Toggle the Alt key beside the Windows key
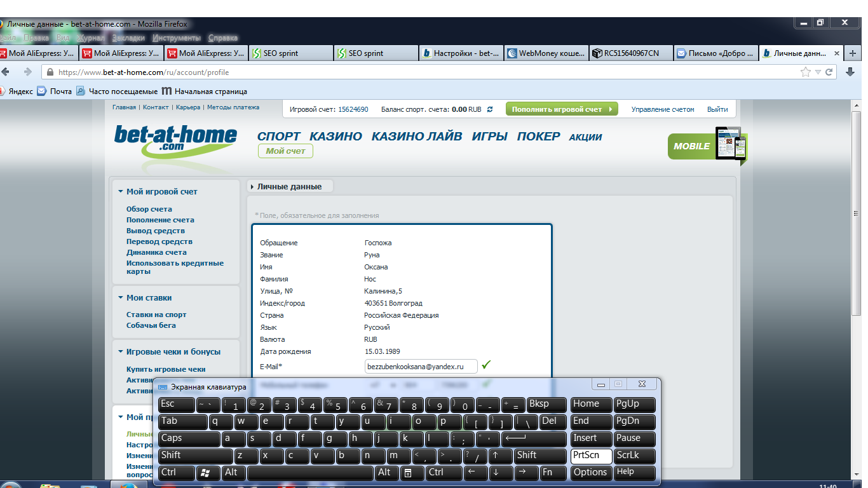This screenshot has width=868, height=488. tap(233, 472)
